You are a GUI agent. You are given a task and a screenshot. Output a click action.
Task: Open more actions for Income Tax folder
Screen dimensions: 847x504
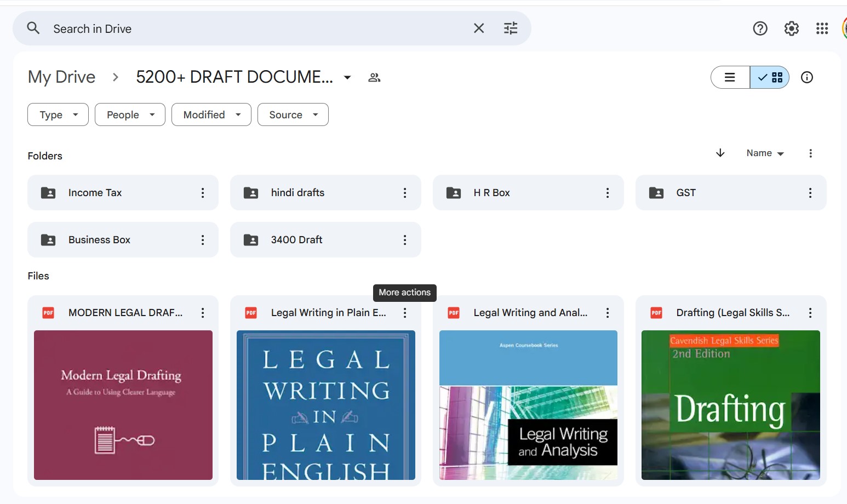point(203,193)
